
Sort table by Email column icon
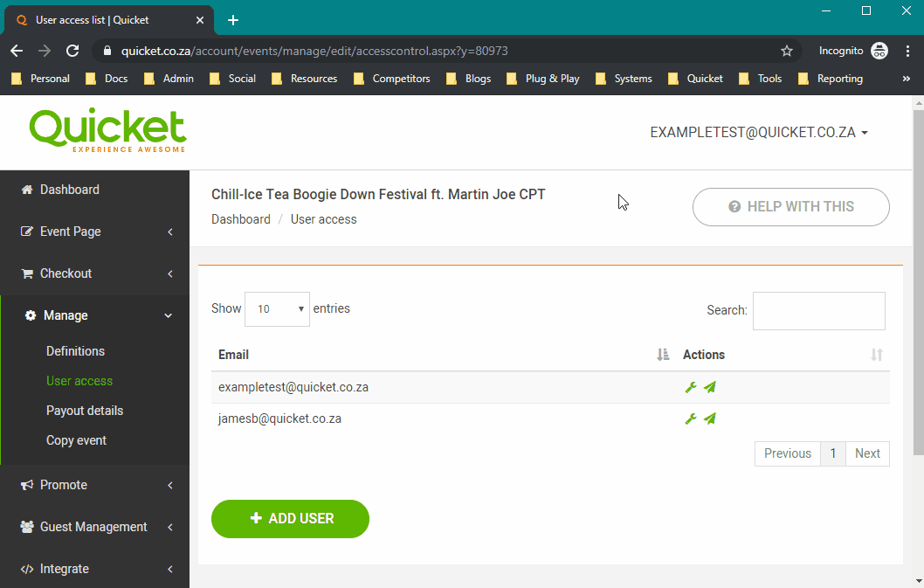pyautogui.click(x=663, y=355)
